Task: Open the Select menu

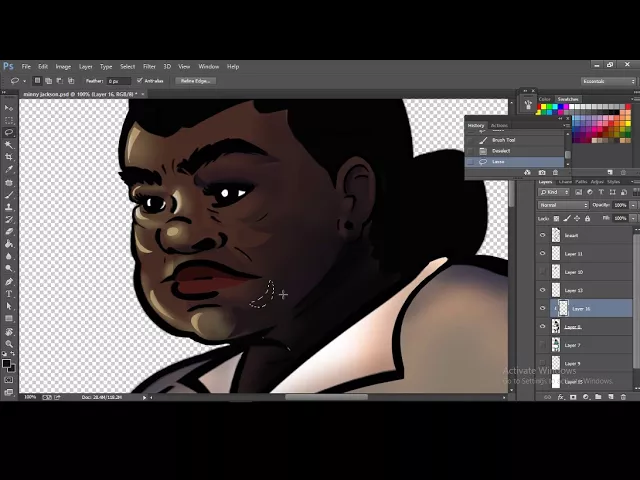Action: [x=127, y=67]
